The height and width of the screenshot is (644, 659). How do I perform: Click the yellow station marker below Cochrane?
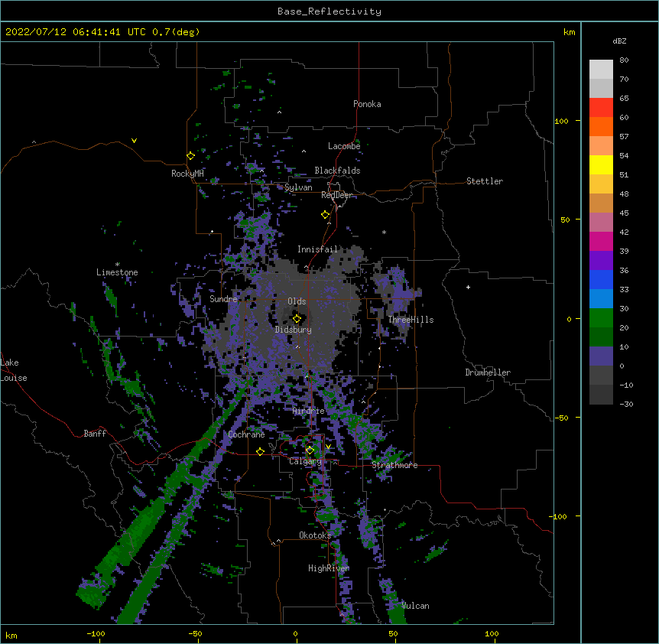(260, 451)
